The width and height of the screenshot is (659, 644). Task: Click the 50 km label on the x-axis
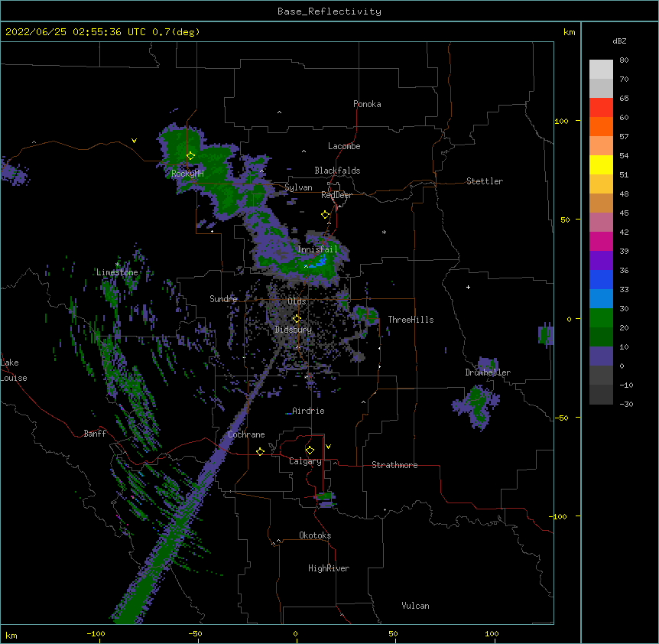click(393, 633)
